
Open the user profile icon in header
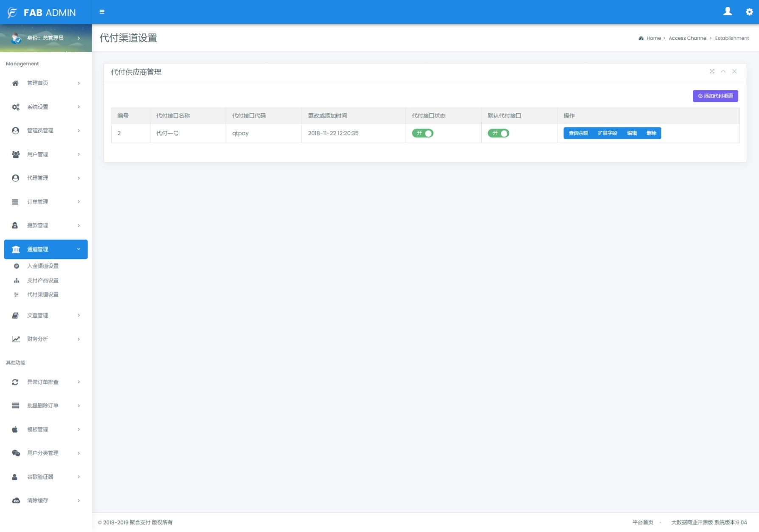[x=728, y=11]
